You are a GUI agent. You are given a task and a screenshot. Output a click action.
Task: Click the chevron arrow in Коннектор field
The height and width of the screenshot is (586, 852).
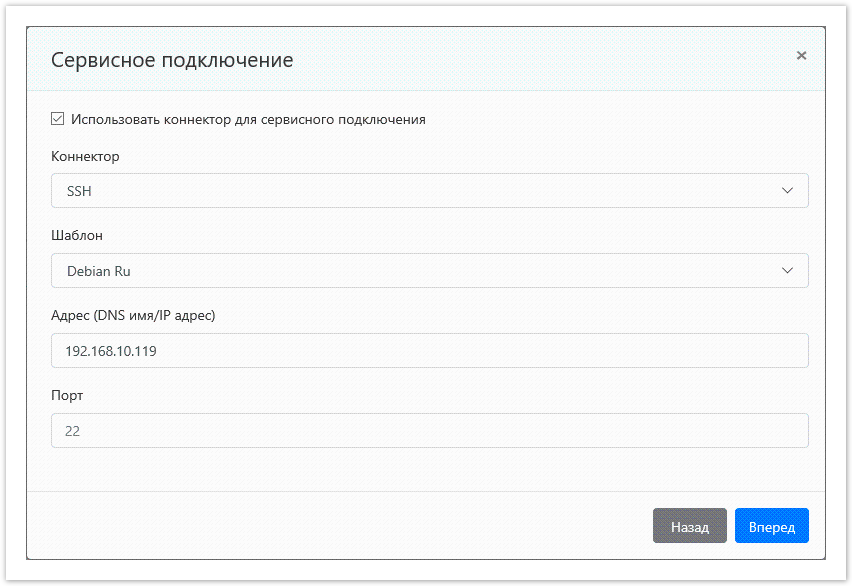pyautogui.click(x=787, y=191)
